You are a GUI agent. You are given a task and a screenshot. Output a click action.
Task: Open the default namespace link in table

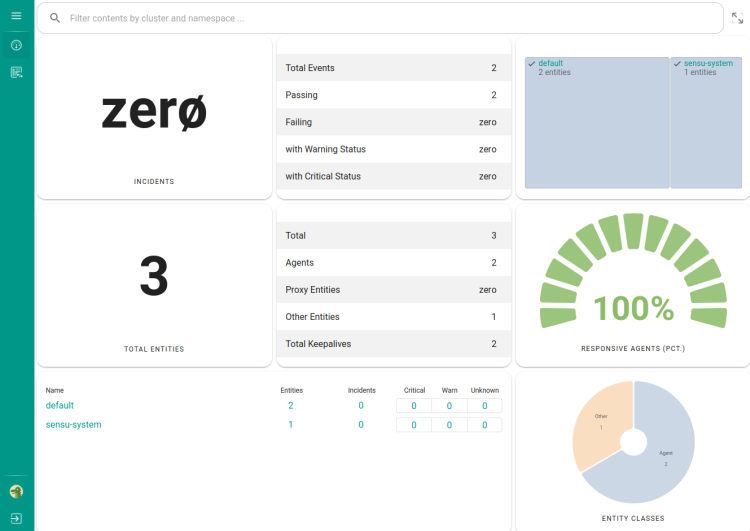point(60,405)
